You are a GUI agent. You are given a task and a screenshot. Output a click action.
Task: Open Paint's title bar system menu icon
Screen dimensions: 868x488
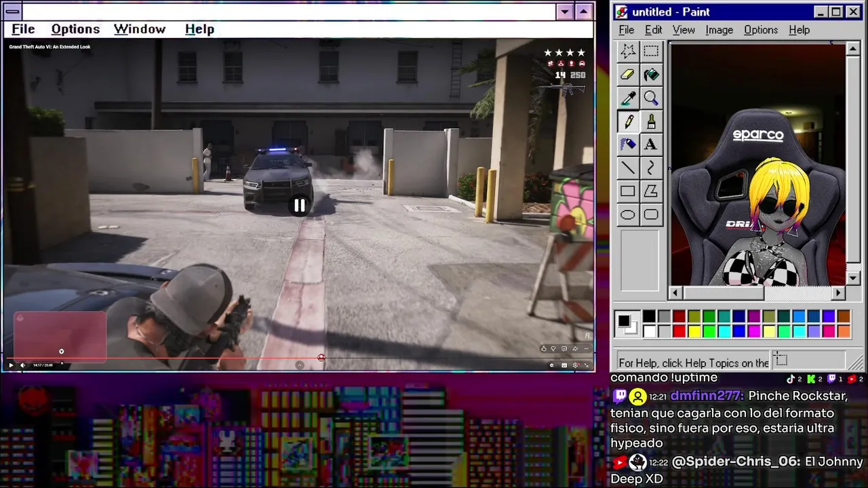622,12
